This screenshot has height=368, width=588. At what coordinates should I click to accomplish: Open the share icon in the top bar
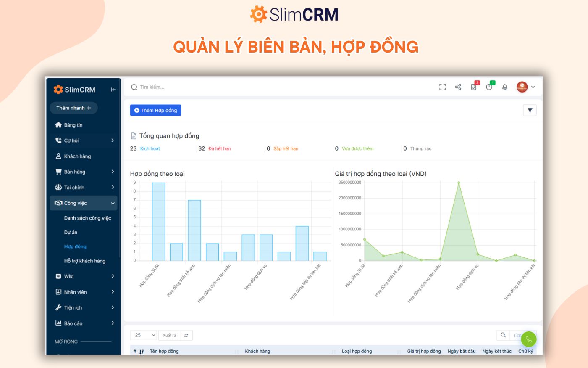pos(458,87)
